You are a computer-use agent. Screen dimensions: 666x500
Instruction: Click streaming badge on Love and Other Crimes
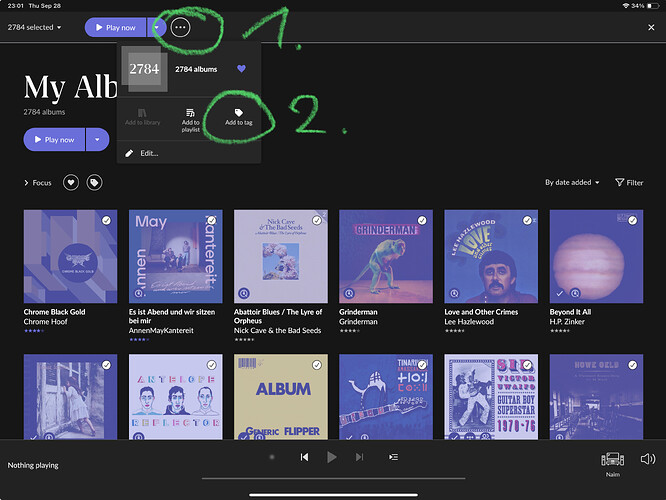[454, 293]
